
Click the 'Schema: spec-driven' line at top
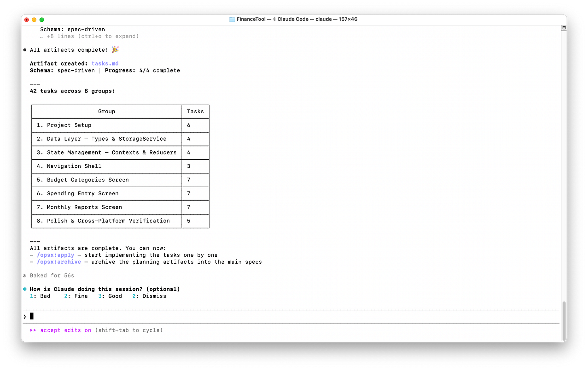coord(73,30)
